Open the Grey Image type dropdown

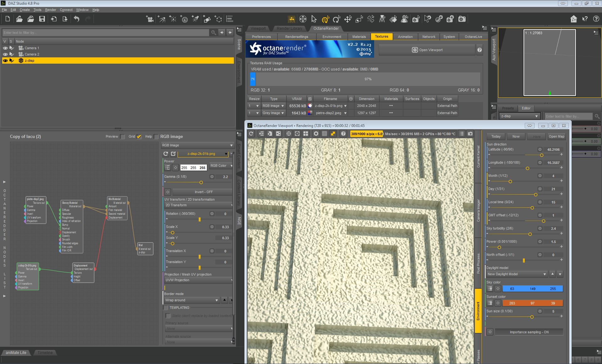pyautogui.click(x=273, y=113)
